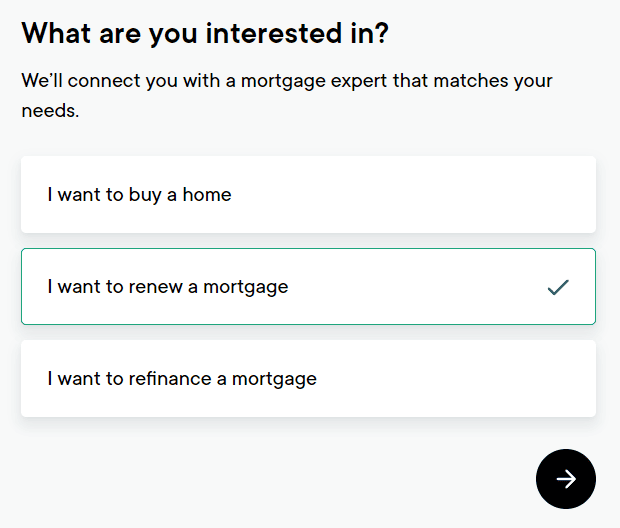The image size is (620, 528).
Task: Choose the home buying option card
Action: (x=308, y=195)
